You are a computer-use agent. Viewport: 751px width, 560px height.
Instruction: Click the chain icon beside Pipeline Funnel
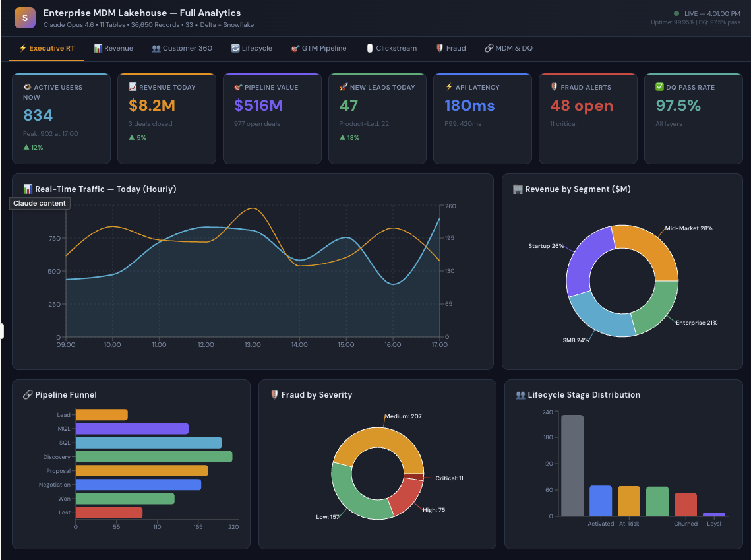point(28,395)
